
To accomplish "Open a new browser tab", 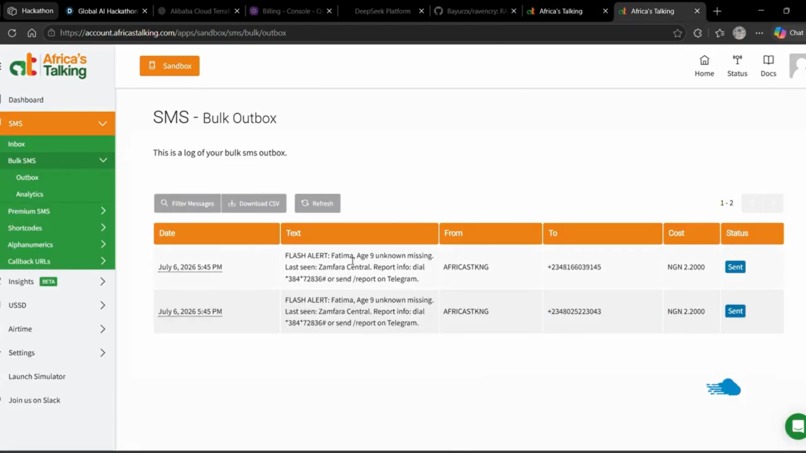I will click(717, 11).
